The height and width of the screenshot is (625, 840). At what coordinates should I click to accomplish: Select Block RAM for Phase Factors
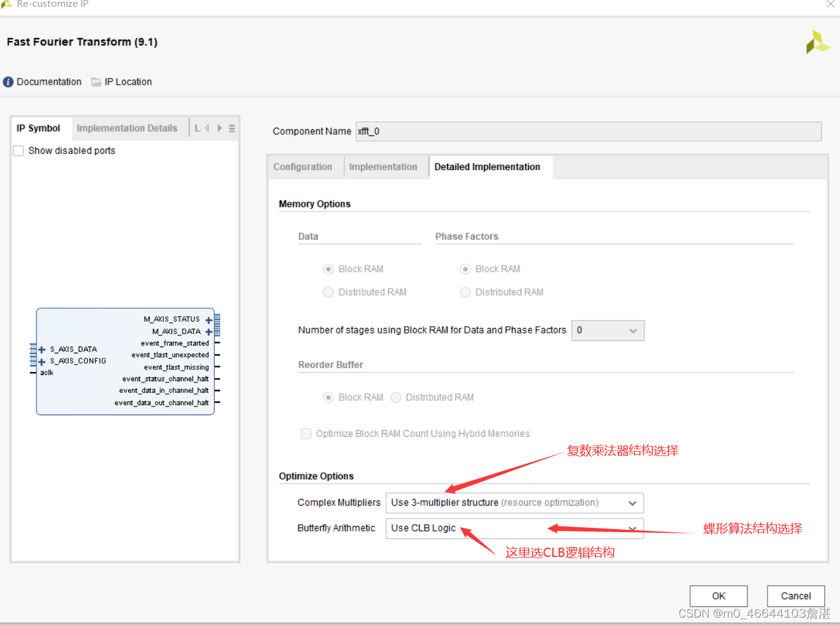pyautogui.click(x=465, y=269)
